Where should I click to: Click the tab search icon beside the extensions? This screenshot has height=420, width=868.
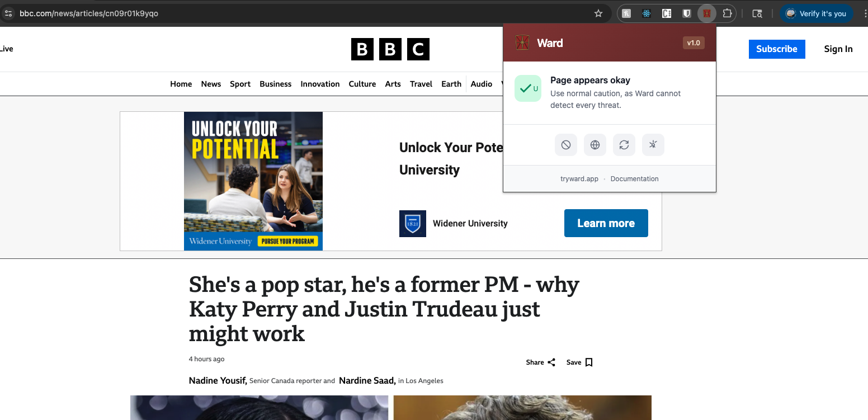click(757, 13)
